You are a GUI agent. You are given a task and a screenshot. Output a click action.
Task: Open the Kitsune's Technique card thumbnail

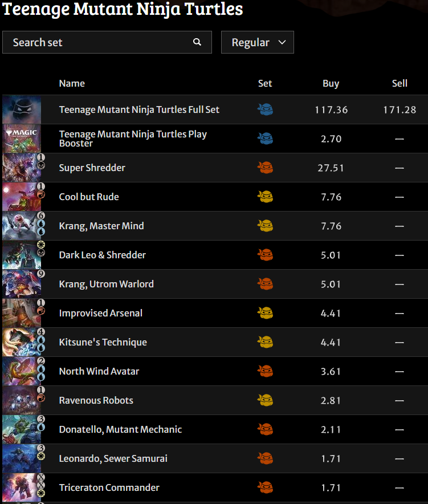pyautogui.click(x=22, y=342)
